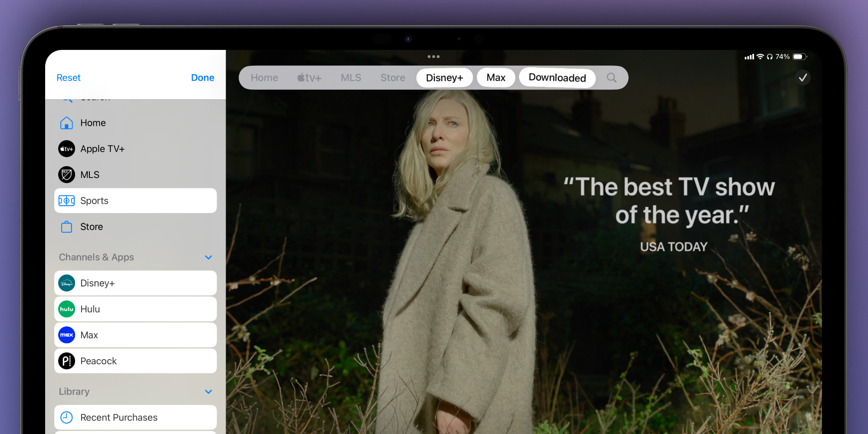
Task: Open search using the magnifying glass icon
Action: coord(612,78)
